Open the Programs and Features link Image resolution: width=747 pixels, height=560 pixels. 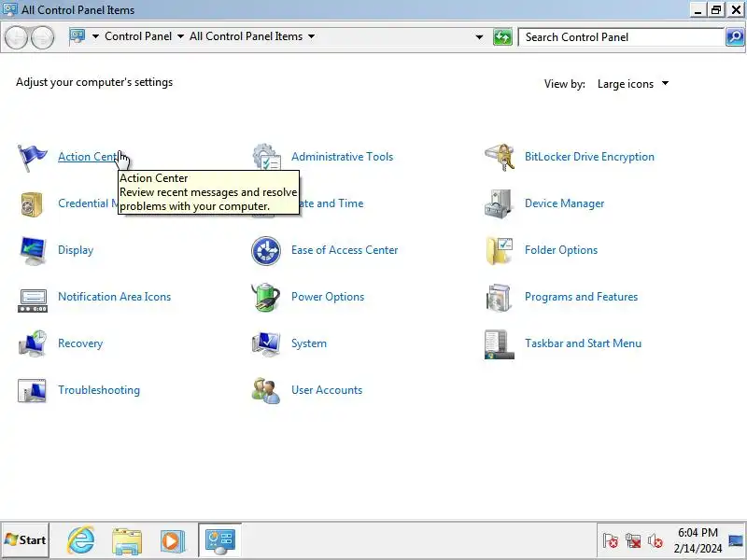coord(581,297)
